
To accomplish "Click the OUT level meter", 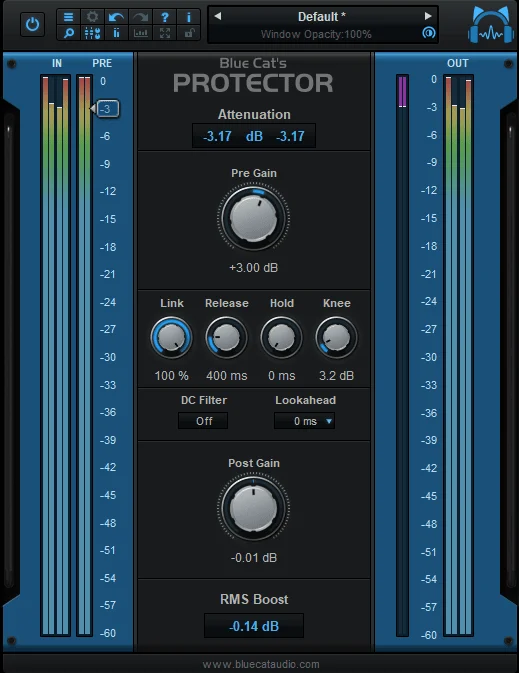I will pyautogui.click(x=458, y=355).
